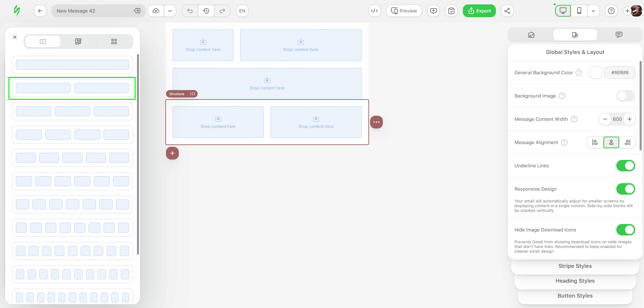
Task: Open the HTML code editor
Action: coord(374,11)
